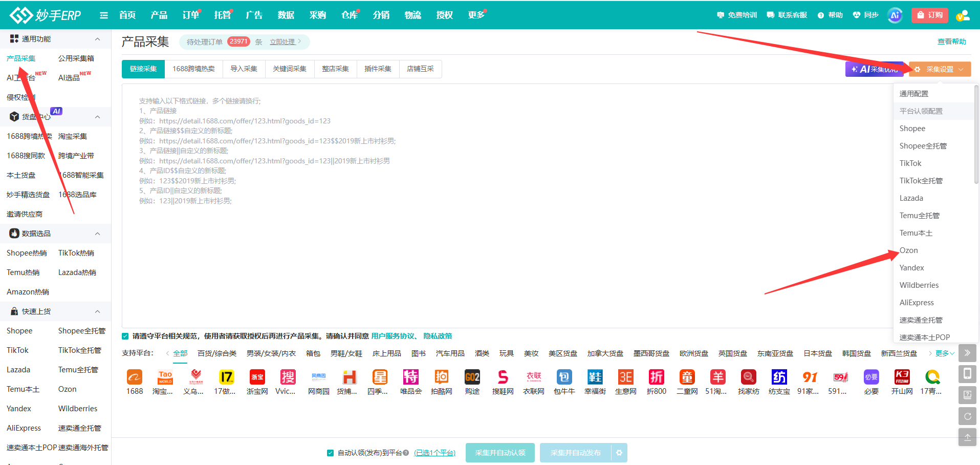980x465 pixels.
Task: Open the 用户服务协议 link
Action: [x=393, y=336]
